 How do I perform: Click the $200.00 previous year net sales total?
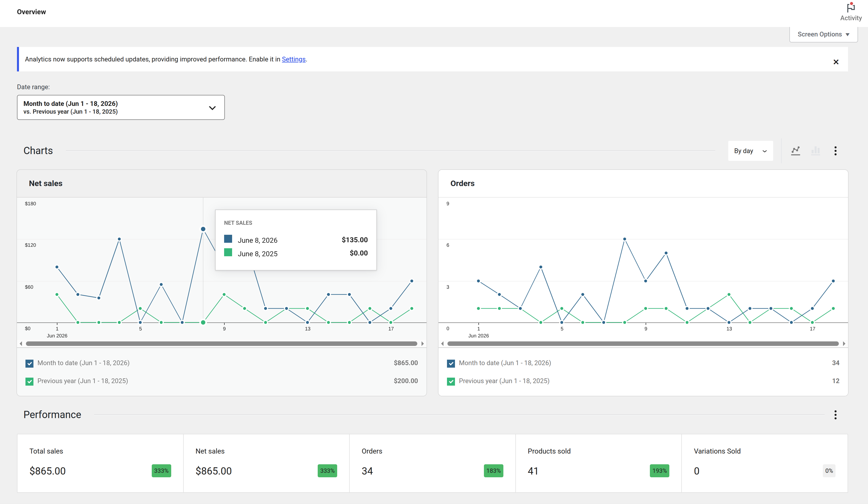point(406,381)
